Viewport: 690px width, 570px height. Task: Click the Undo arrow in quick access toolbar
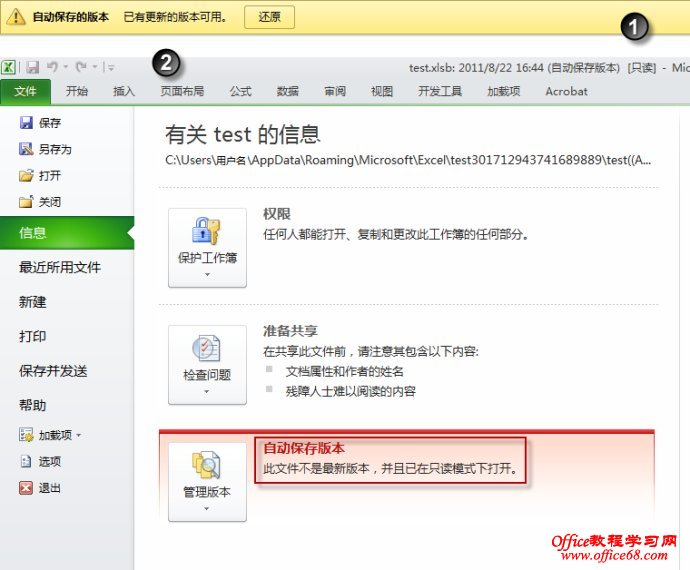pos(52,67)
